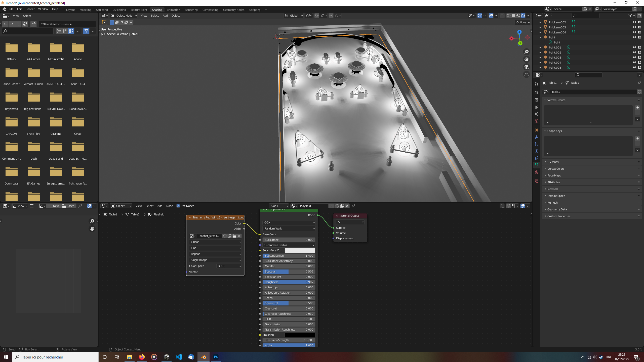The image size is (644, 362).
Task: Click the viewport Options button
Action: [523, 22]
